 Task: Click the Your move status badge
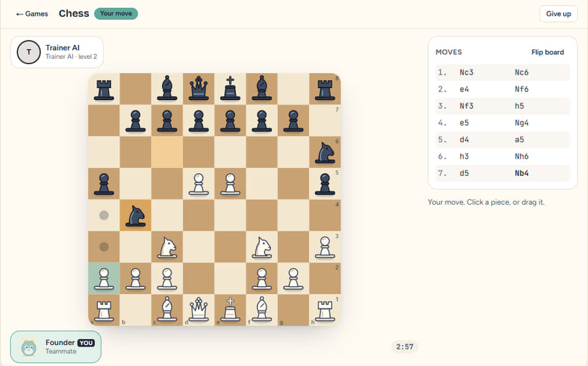coord(116,14)
